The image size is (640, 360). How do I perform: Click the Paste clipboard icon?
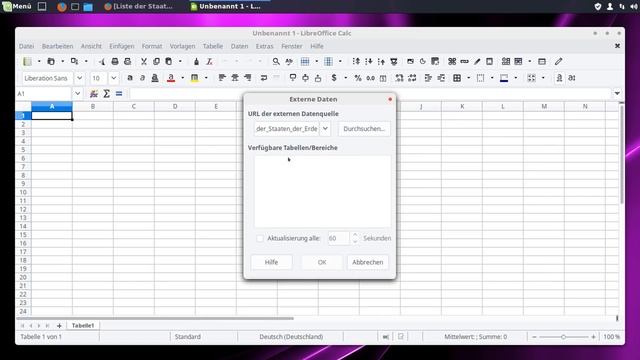pos(169,61)
